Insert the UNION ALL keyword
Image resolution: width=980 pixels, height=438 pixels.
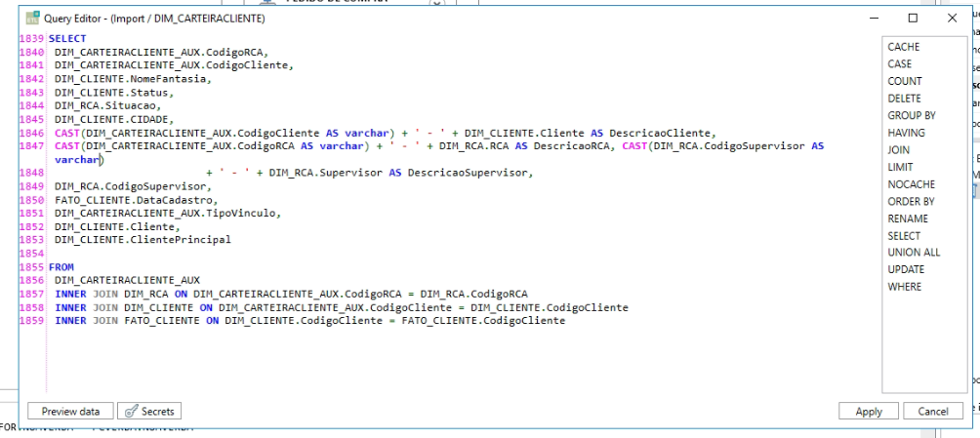click(x=914, y=253)
